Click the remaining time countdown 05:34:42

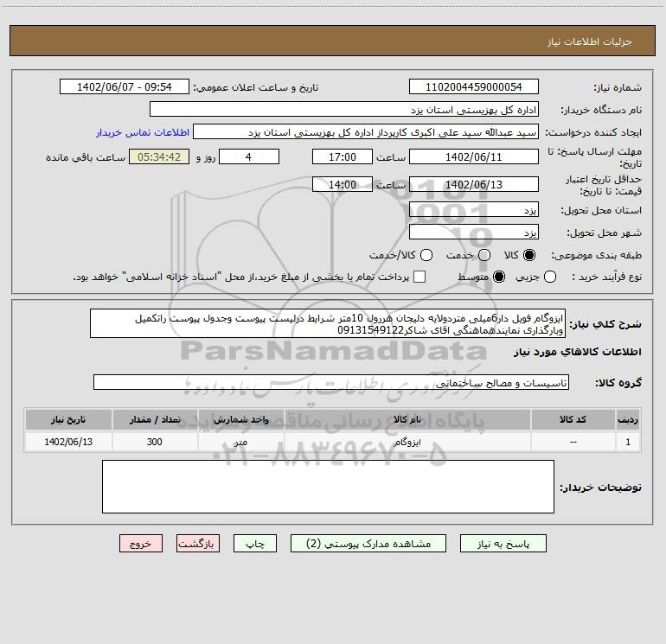click(159, 156)
